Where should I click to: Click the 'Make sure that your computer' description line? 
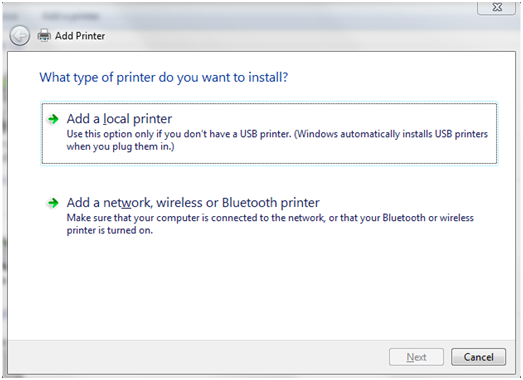pyautogui.click(x=270, y=218)
